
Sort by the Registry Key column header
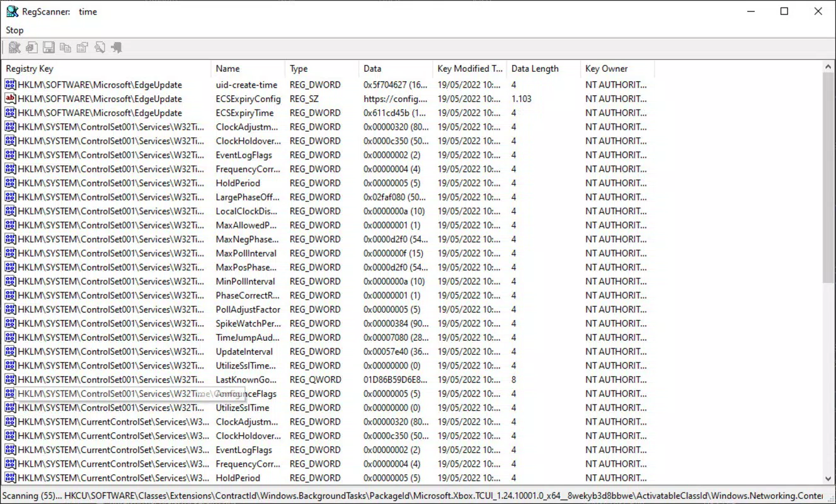point(106,69)
